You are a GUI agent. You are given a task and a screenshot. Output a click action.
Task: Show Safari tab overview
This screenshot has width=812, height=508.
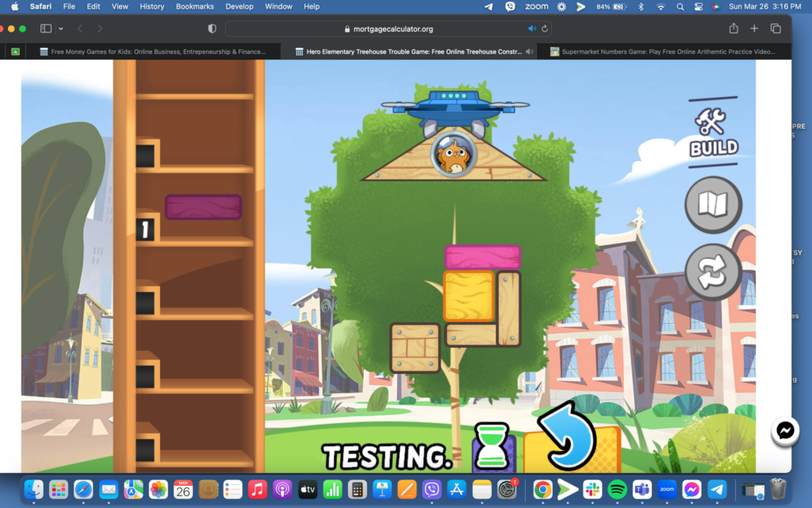coord(776,29)
